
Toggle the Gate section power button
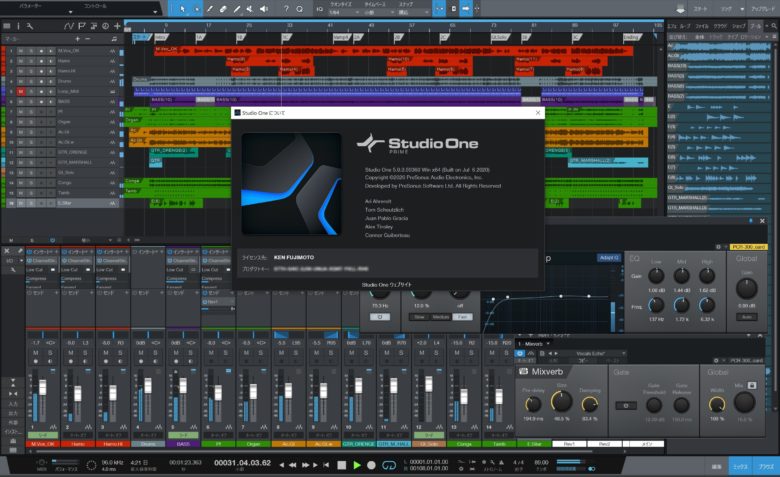click(625, 405)
